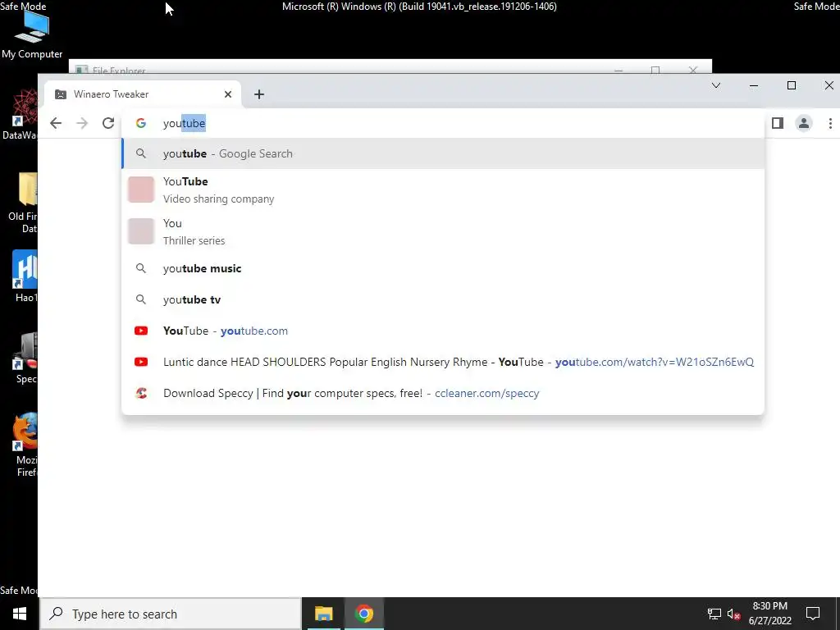Open the My Computer desktop icon
The image size is (840, 630).
(32, 33)
